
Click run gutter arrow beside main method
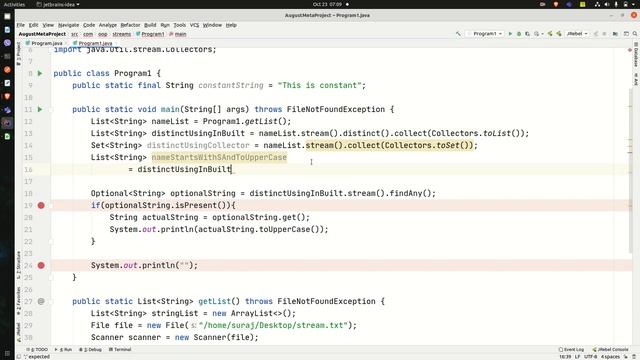(40, 109)
